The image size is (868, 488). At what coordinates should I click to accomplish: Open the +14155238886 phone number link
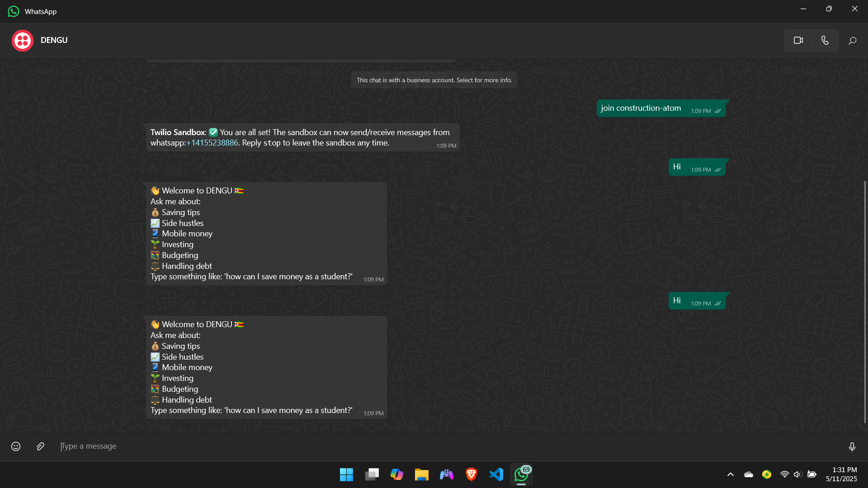coord(212,143)
